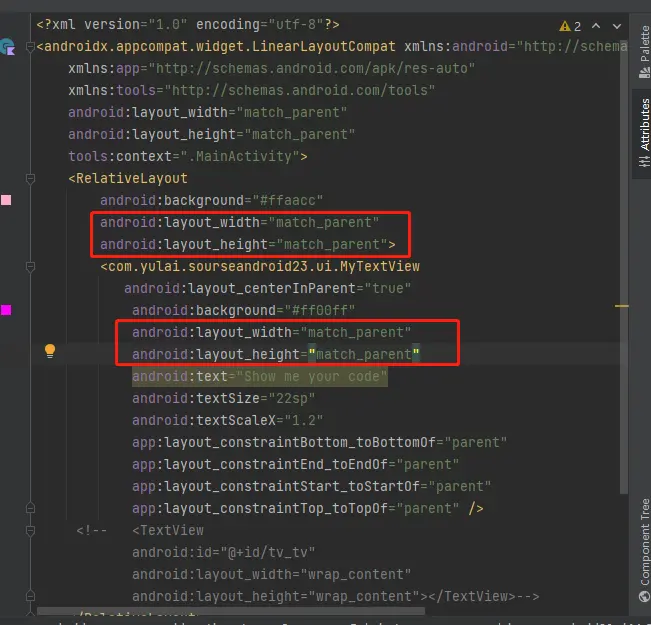The height and width of the screenshot is (625, 651).
Task: Click android:id="@+id/tv_tv" commented line
Action: tap(223, 553)
